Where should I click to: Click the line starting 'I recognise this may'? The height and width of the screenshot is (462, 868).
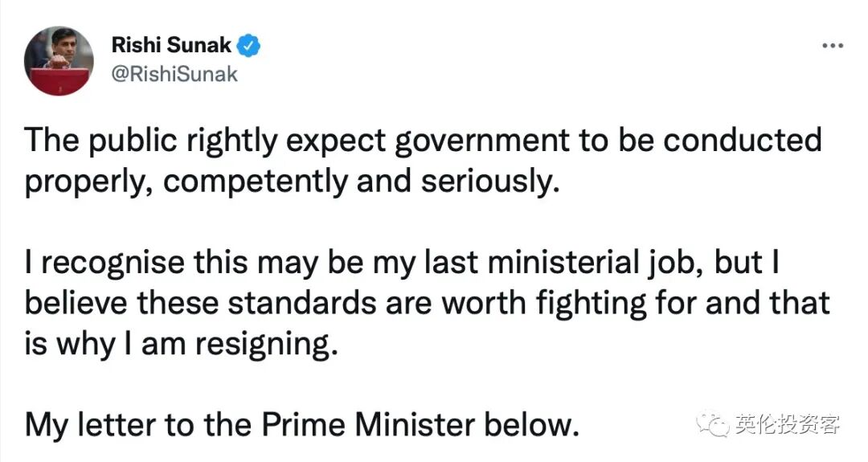point(402,264)
